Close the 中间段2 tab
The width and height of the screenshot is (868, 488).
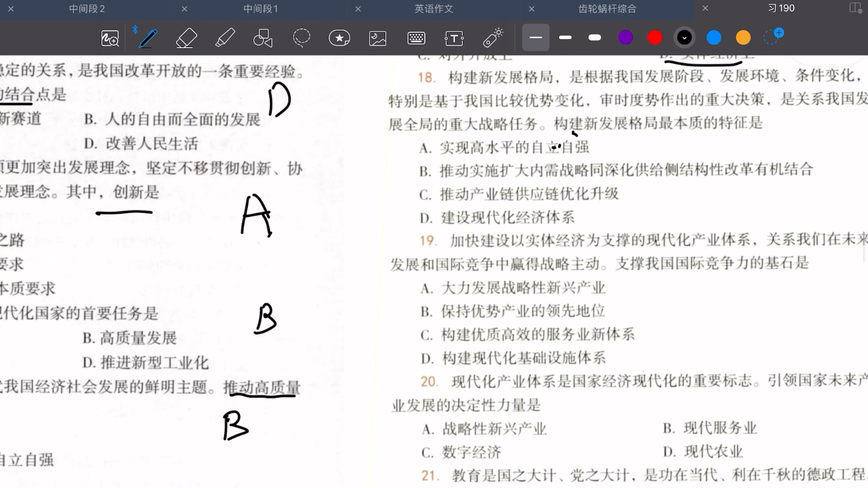10,8
